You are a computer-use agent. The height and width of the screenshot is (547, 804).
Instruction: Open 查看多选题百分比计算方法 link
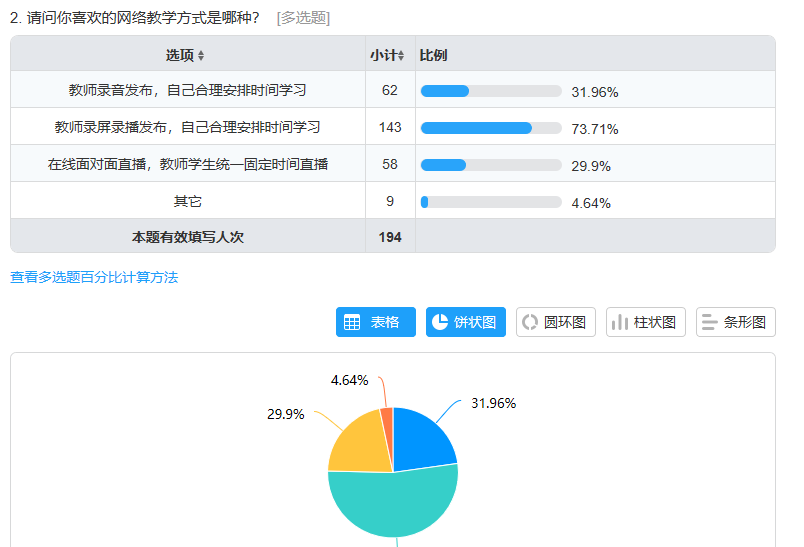pyautogui.click(x=94, y=277)
